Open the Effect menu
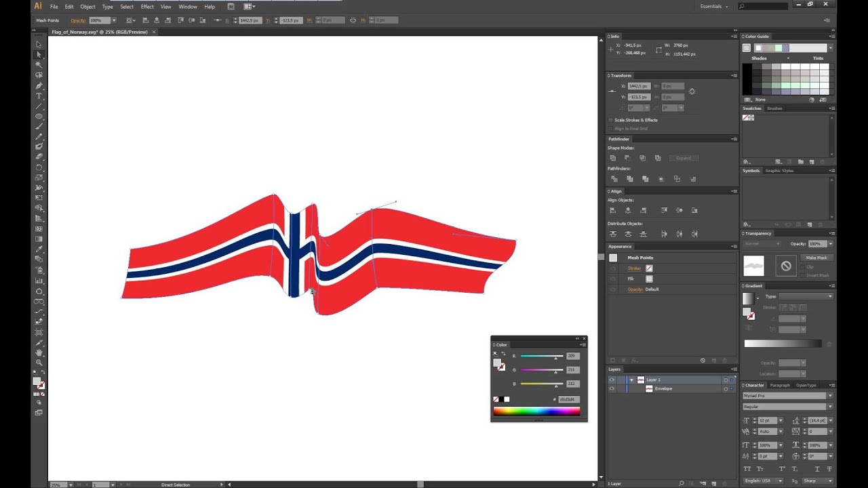Viewport: 868px width, 488px height. (147, 6)
